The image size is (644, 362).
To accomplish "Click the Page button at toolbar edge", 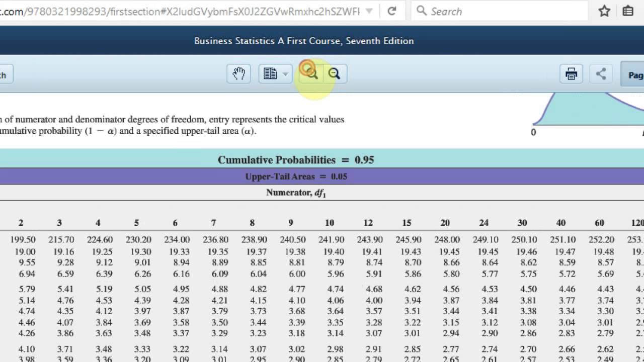I will click(633, 74).
